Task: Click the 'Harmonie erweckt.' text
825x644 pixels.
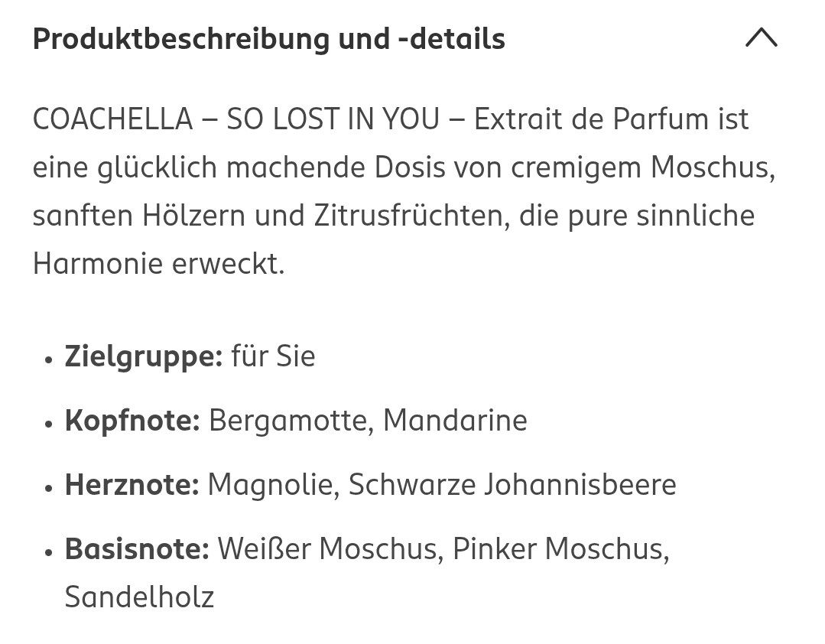Action: click(158, 265)
